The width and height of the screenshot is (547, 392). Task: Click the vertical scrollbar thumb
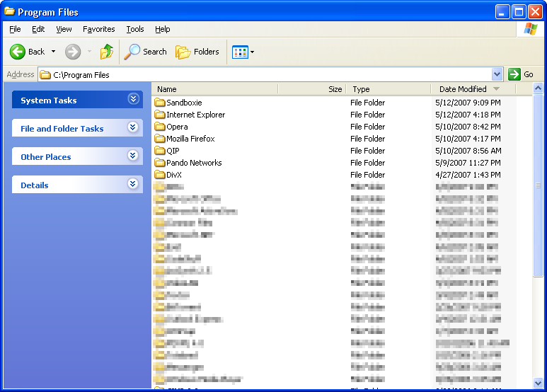click(538, 186)
